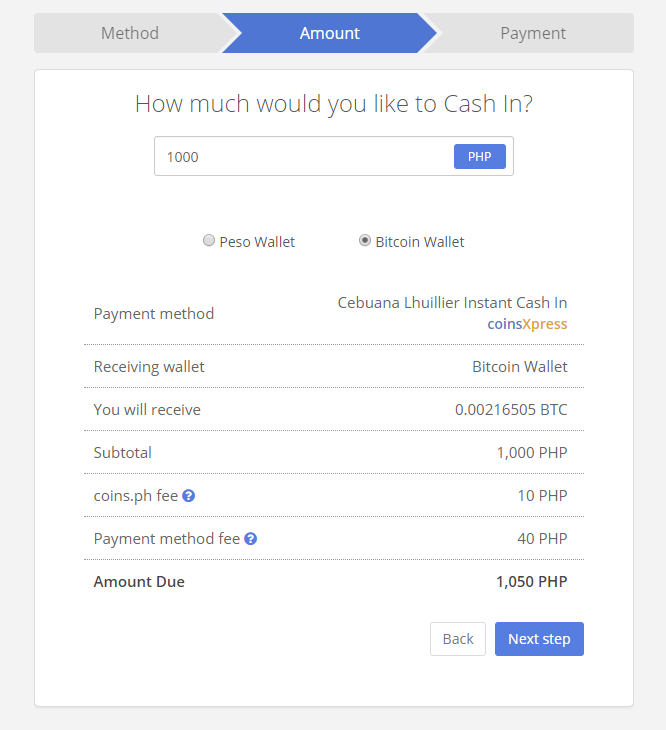This screenshot has height=730, width=666.
Task: Open the coinsXpress link
Action: coord(527,324)
